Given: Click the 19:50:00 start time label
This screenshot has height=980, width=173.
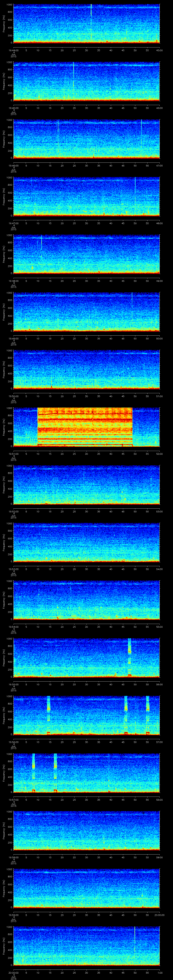Looking at the screenshot, I should tap(13, 396).
